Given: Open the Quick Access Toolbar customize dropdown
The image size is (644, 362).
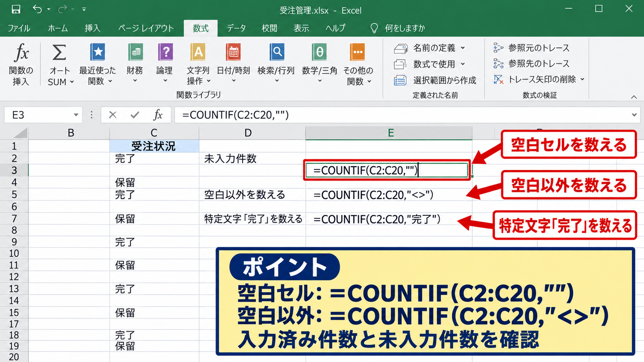Looking at the screenshot, I should pyautogui.click(x=84, y=9).
